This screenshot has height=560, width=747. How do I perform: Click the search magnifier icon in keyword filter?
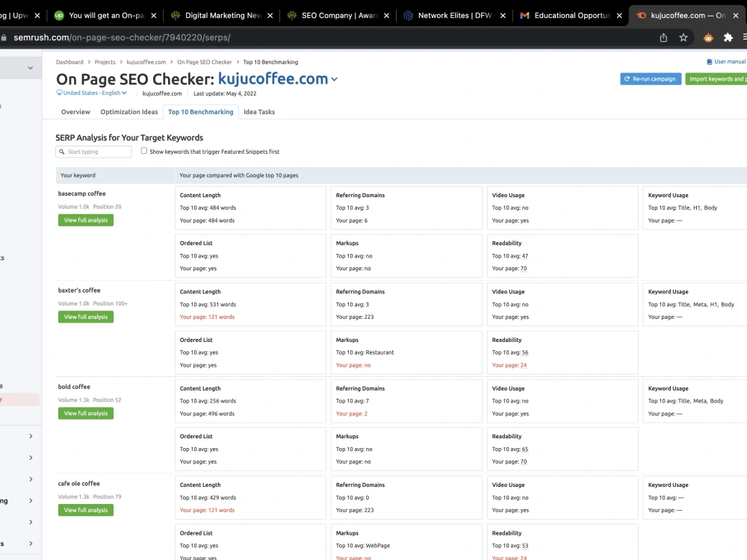tap(62, 152)
